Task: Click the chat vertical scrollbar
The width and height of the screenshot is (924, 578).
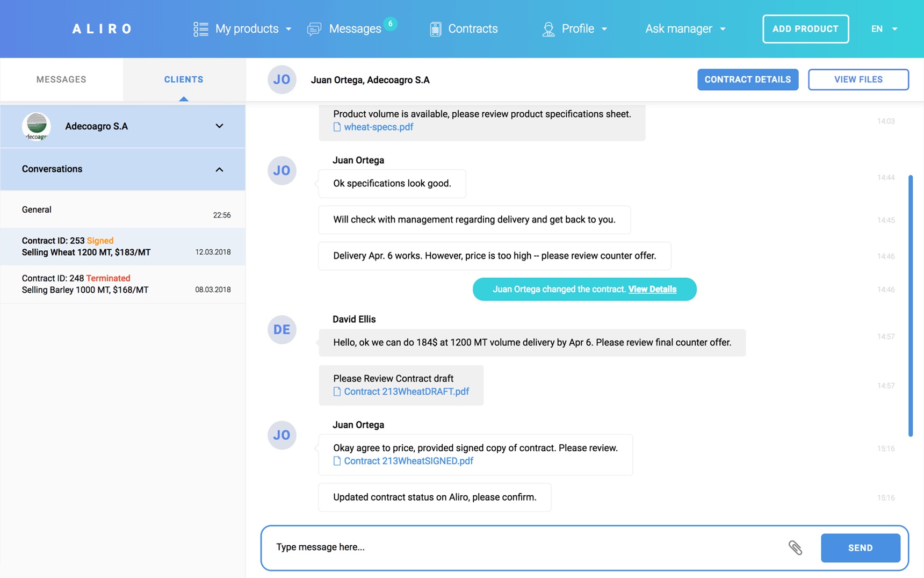Action: (x=911, y=305)
